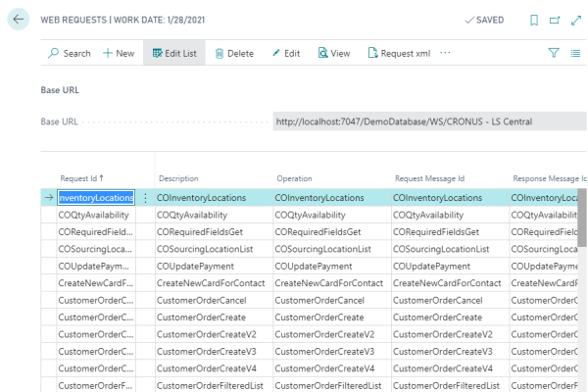Open Description column header menu
This screenshot has height=392, width=588.
(x=178, y=178)
